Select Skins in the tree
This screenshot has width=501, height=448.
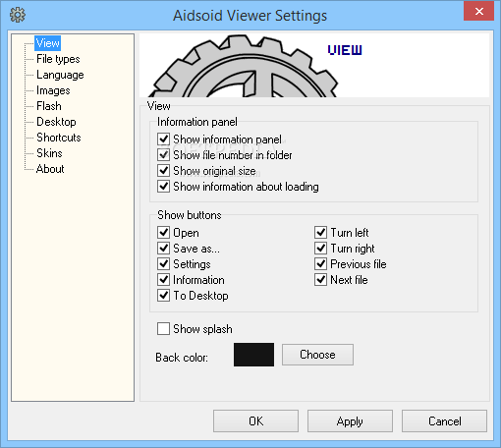pyautogui.click(x=49, y=153)
